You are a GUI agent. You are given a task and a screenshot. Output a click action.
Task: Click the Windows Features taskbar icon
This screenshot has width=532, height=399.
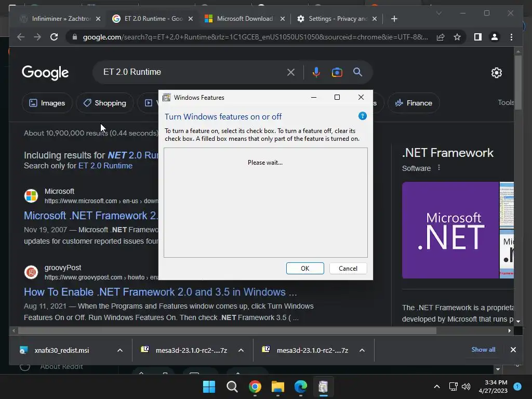tap(323, 387)
